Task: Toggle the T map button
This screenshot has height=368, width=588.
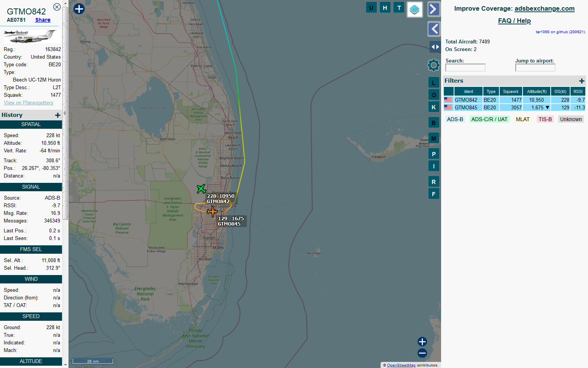Action: click(399, 8)
